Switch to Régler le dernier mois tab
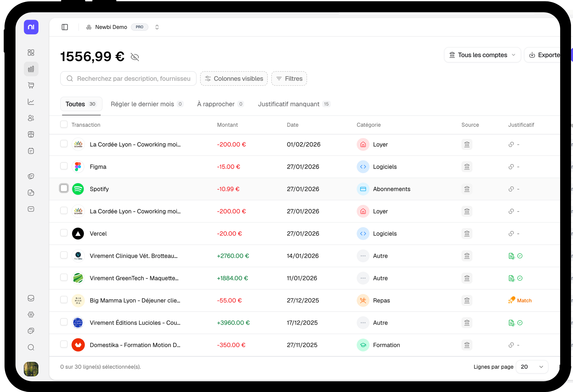 pyautogui.click(x=147, y=104)
